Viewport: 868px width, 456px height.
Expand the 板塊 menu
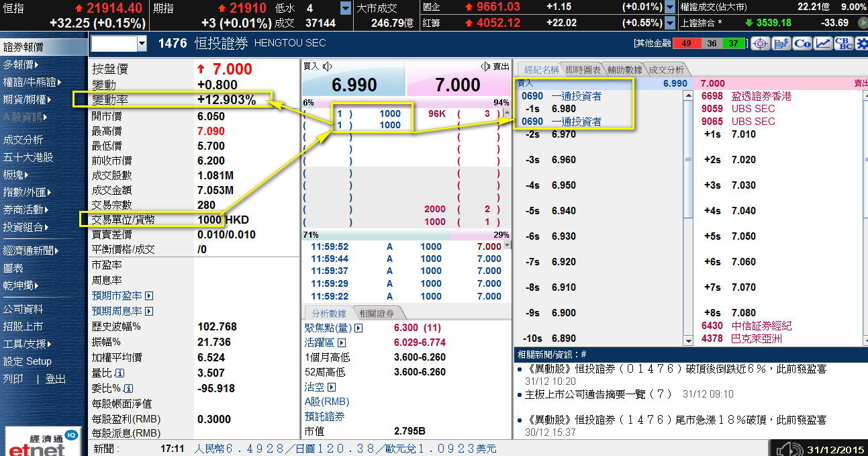[x=15, y=175]
